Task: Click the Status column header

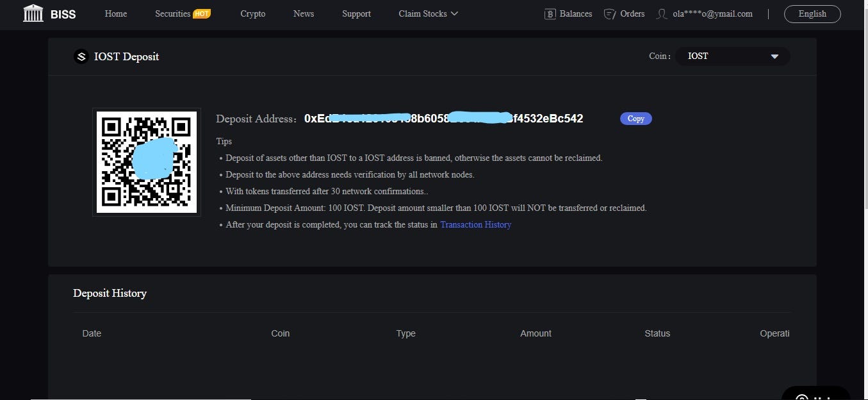Action: [657, 333]
